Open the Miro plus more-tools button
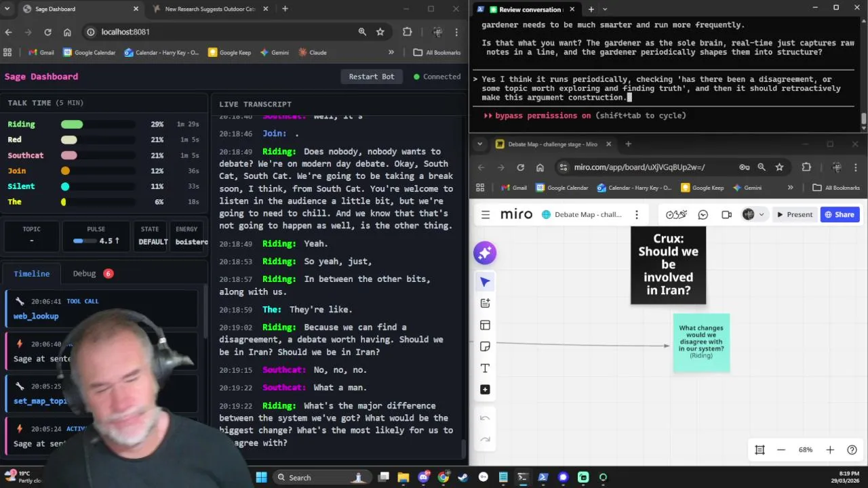 click(485, 390)
